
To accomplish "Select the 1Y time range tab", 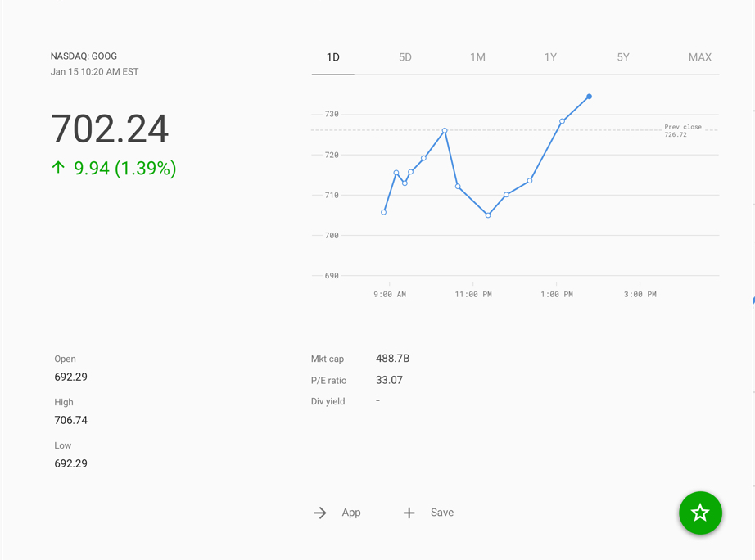I will [x=550, y=57].
